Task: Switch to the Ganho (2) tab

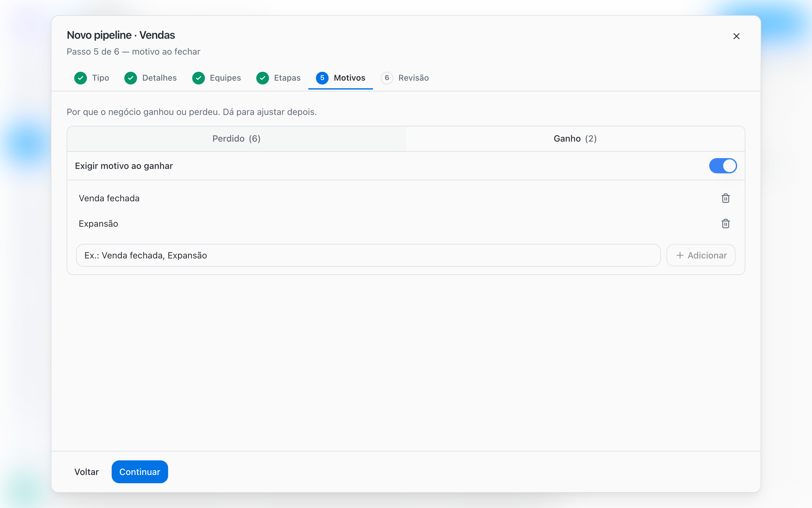Action: pyautogui.click(x=575, y=139)
